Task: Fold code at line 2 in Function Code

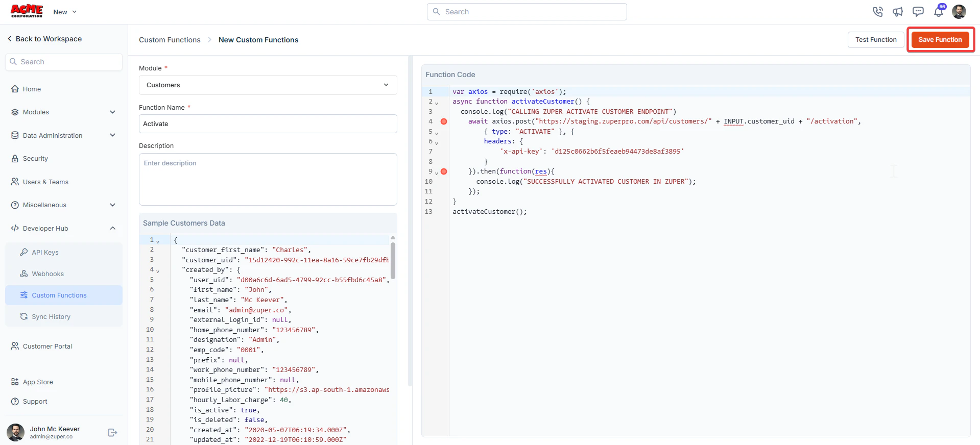Action: (437, 103)
